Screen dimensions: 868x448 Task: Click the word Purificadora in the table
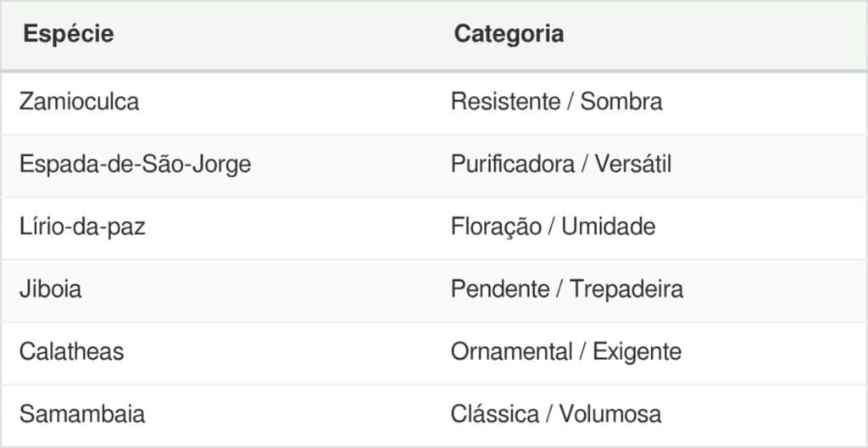tap(512, 164)
